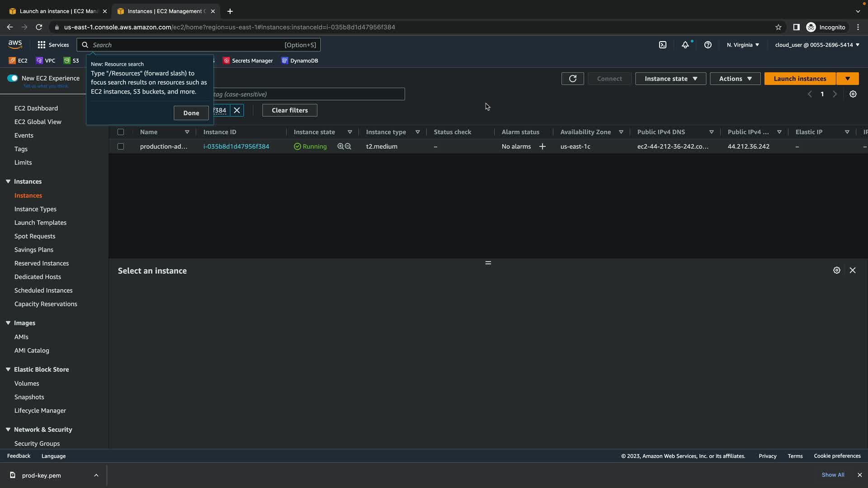Screen dimensions: 868x488
Task: Open the AWS help question mark icon
Action: coord(708,45)
